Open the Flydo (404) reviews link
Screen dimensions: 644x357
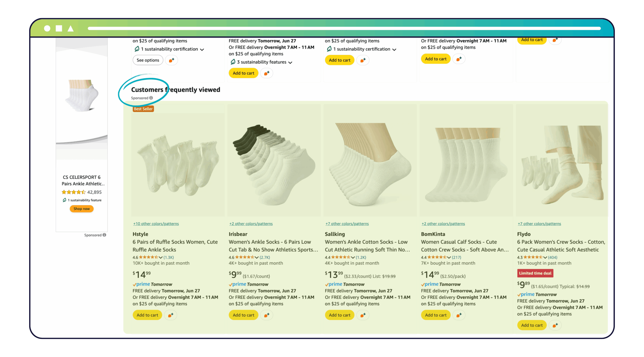[x=553, y=257]
